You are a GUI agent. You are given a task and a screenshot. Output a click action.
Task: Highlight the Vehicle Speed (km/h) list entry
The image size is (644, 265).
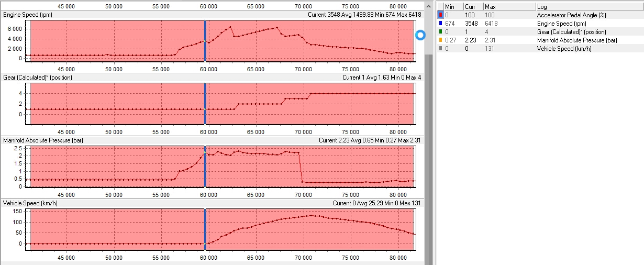tap(564, 49)
